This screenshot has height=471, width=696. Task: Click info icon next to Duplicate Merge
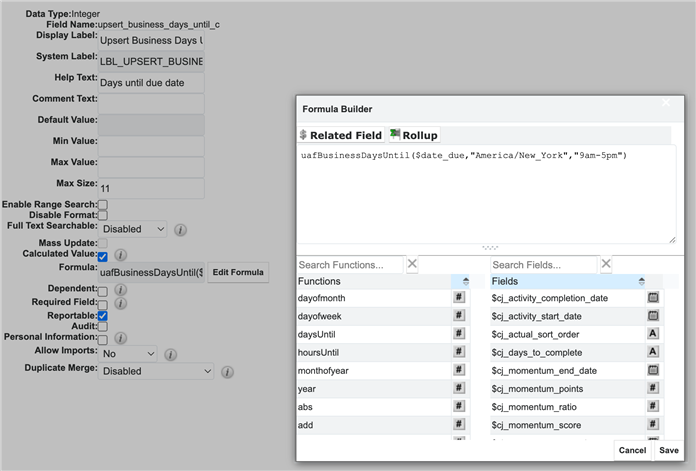[227, 372]
